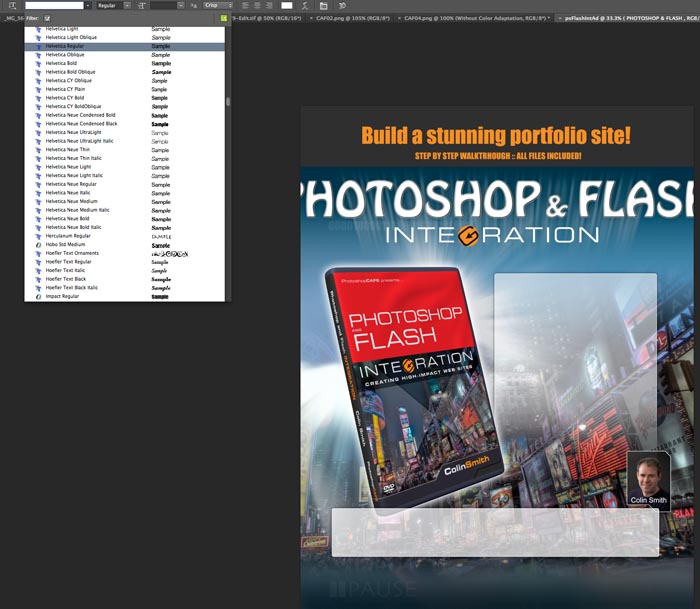
Task: Click the Colin Smith portrait thumbnail
Action: pyautogui.click(x=649, y=479)
